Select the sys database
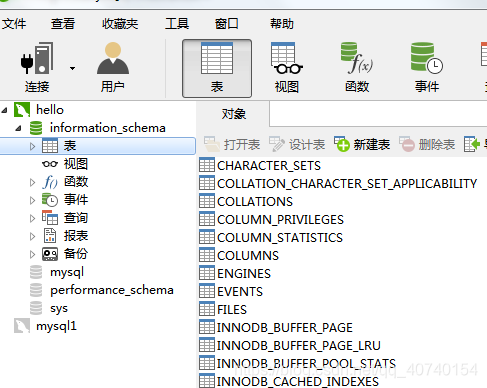The height and width of the screenshot is (388, 487). coord(59,308)
